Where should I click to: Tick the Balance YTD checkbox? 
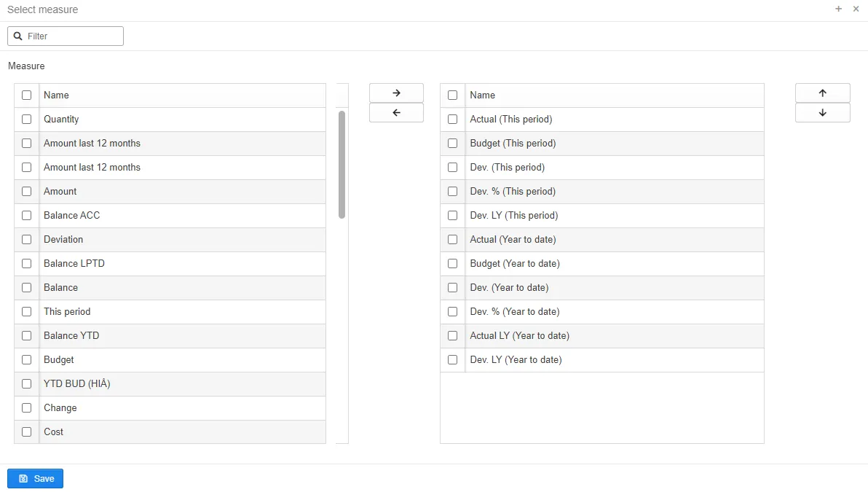click(27, 335)
